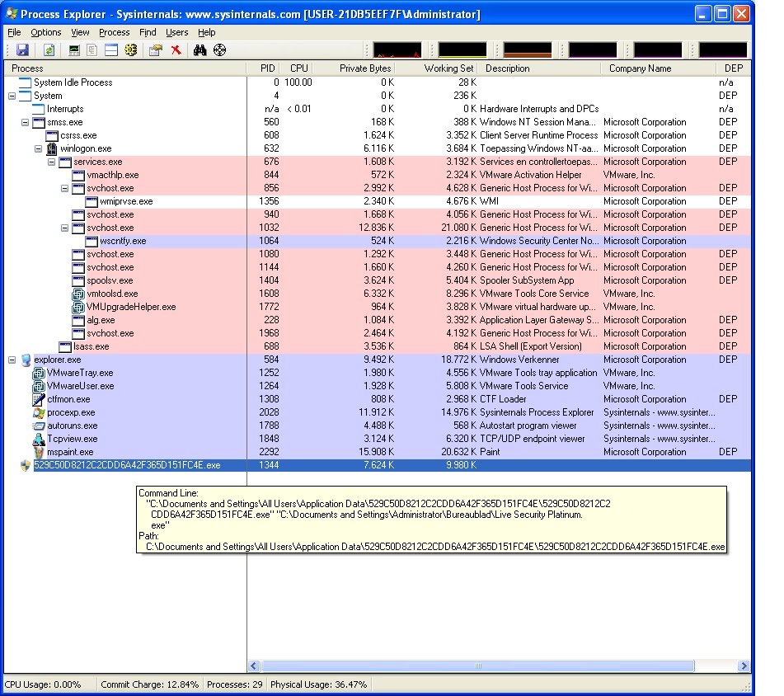Viewport: 784px width, 696px height.
Task: Click the vmtoolsd.exe icon
Action: [78, 294]
